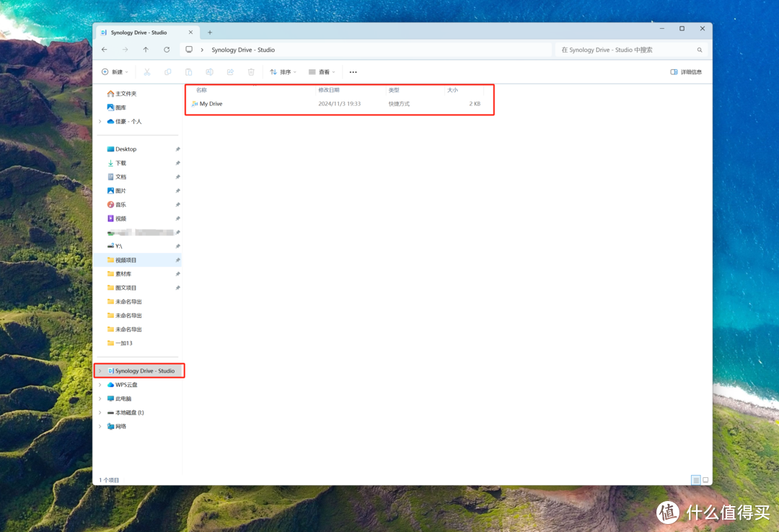Click the Back navigation arrow
Screen dimensions: 779x532
(x=105, y=50)
